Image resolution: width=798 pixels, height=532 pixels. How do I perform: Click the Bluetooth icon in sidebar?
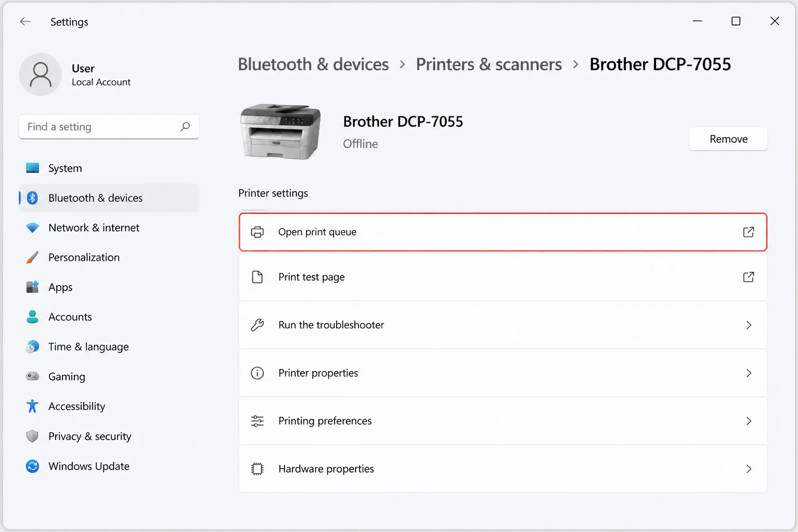pos(32,198)
